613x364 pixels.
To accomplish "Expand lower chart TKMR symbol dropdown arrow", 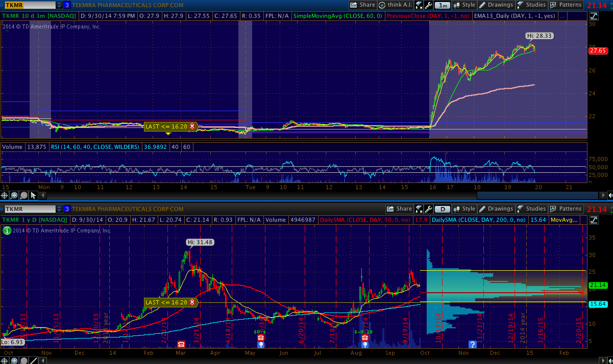I will click(x=60, y=209).
